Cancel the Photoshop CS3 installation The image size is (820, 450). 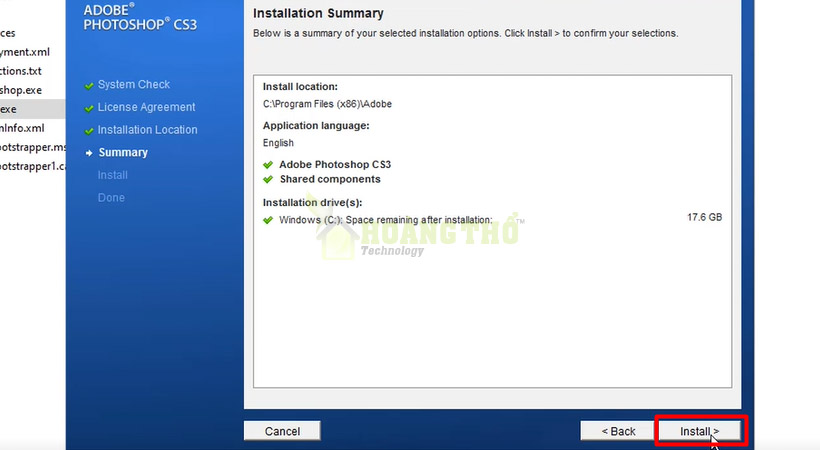(x=282, y=431)
